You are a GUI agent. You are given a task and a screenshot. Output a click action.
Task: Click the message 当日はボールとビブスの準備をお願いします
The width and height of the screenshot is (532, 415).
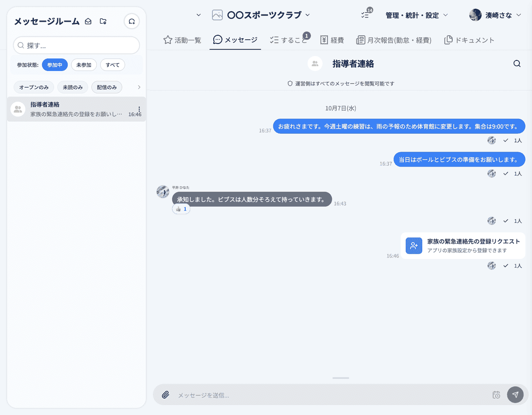click(459, 159)
